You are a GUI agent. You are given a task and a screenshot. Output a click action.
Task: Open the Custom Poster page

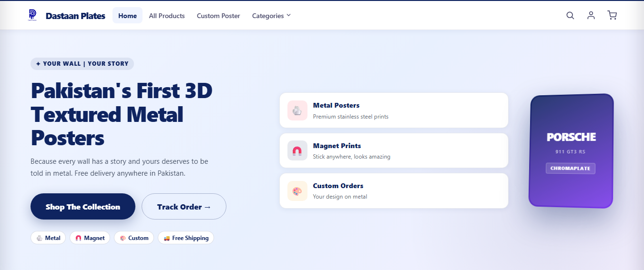(218, 16)
